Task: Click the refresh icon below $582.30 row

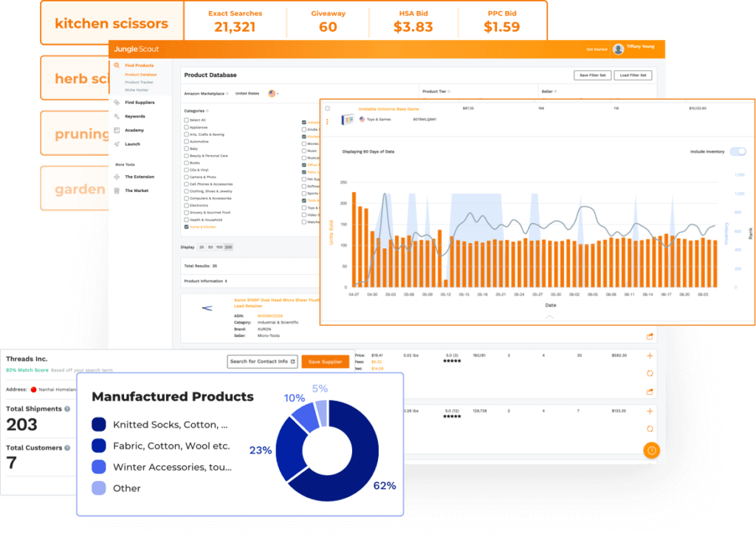Action: [650, 374]
